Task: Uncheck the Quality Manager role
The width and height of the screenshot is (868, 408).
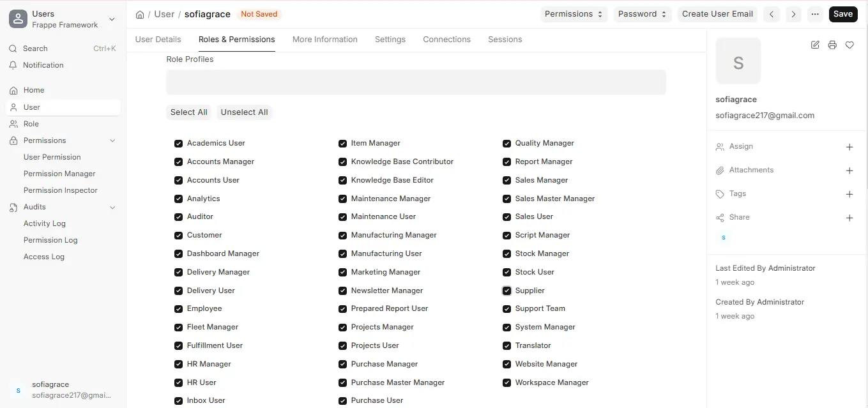Action: 507,144
